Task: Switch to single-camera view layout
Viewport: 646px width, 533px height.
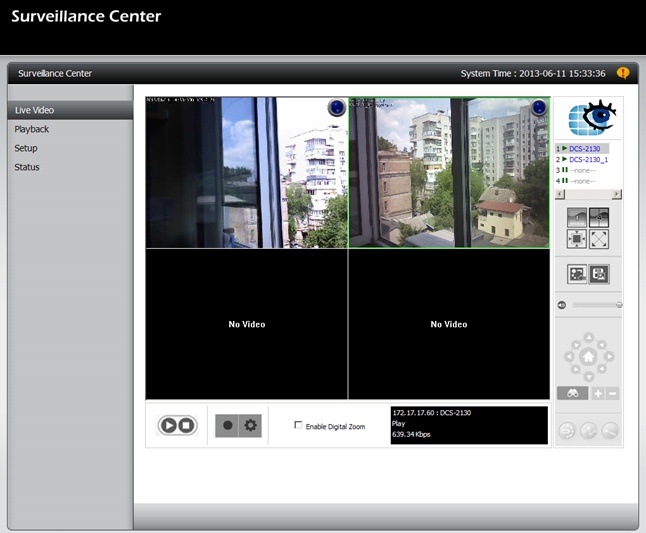Action: 577,217
